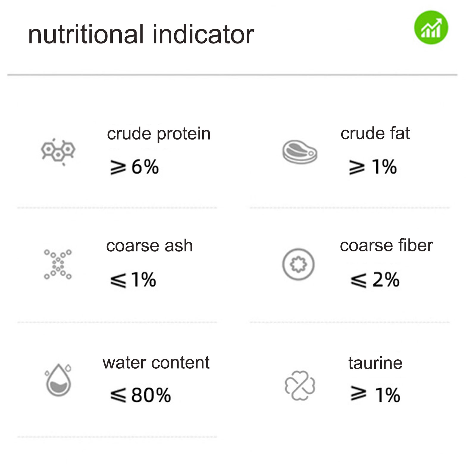476x476 pixels.
Task: Click the ≤1% coarse ash value
Action: 133,280
